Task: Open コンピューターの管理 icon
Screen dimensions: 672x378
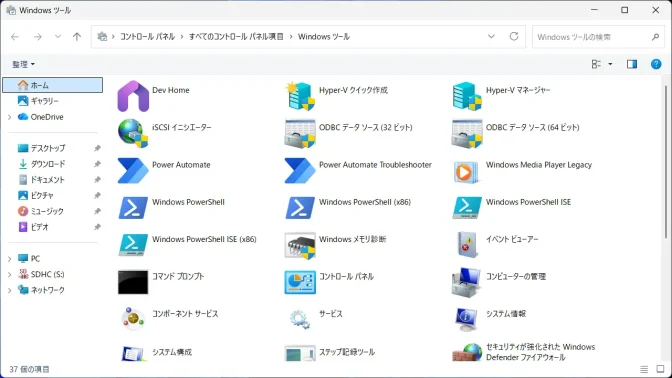Action: tap(467, 282)
